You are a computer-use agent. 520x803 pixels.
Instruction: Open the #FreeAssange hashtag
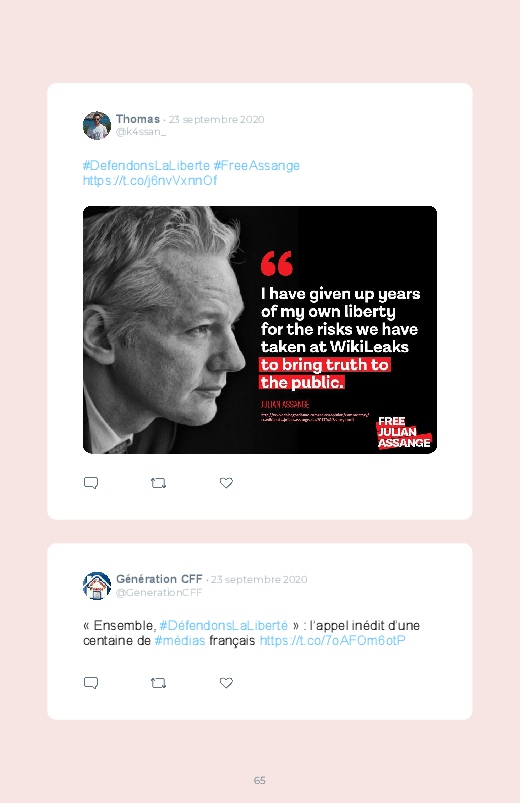point(256,165)
